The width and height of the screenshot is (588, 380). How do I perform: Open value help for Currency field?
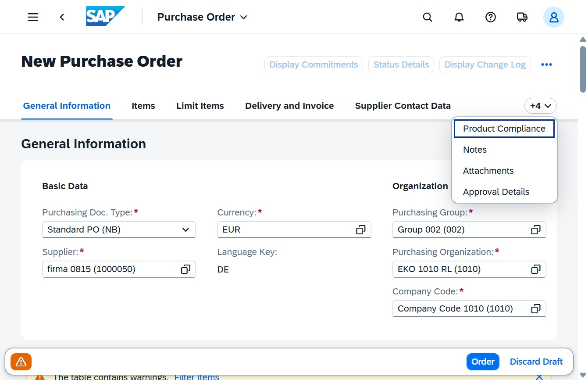point(360,229)
